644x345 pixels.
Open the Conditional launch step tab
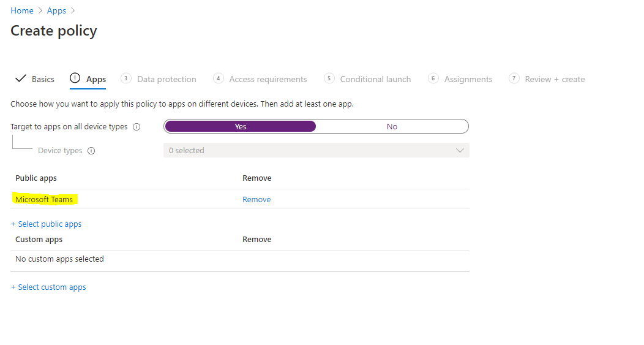pos(375,79)
